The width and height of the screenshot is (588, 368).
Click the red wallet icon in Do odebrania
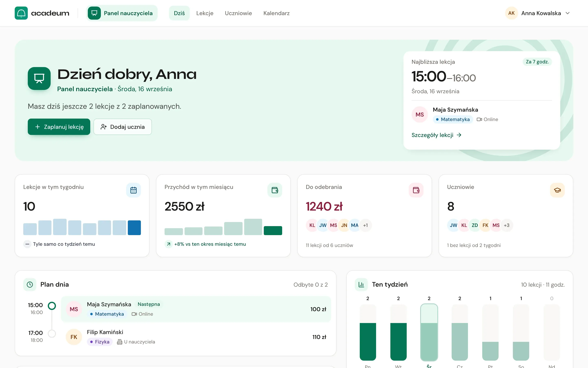[416, 190]
